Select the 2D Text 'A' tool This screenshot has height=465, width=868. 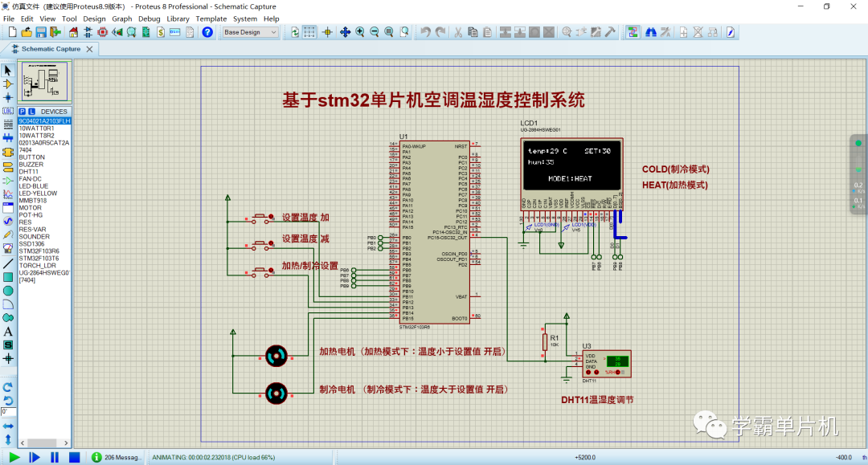click(x=8, y=332)
